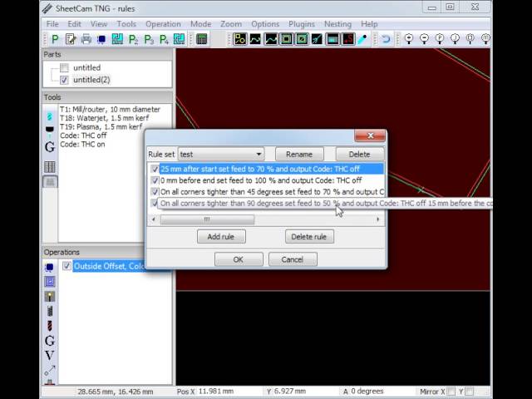Click the blue contour operation icon in Operations sidebar
The width and height of the screenshot is (532, 399).
point(50,268)
